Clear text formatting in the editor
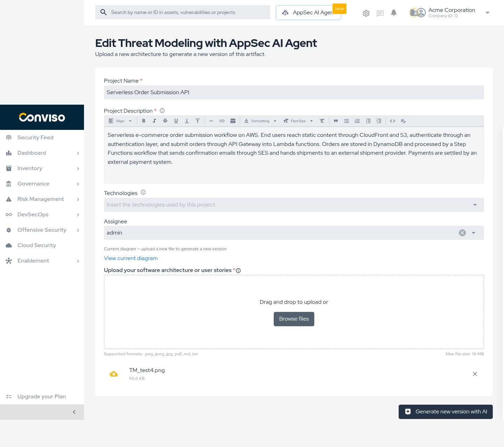504x447 pixels. click(x=322, y=121)
